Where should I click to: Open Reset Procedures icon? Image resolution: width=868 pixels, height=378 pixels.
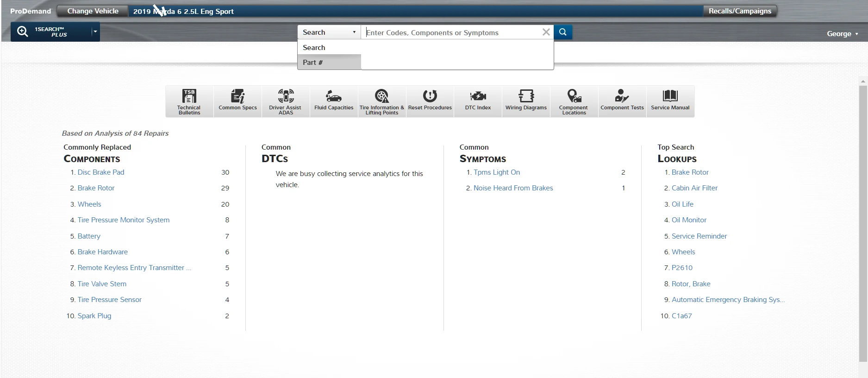[x=430, y=101]
